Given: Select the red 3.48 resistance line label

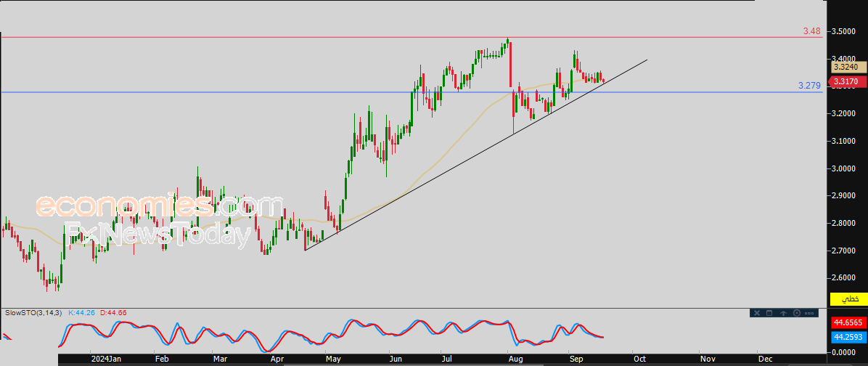Looking at the screenshot, I should [x=811, y=31].
